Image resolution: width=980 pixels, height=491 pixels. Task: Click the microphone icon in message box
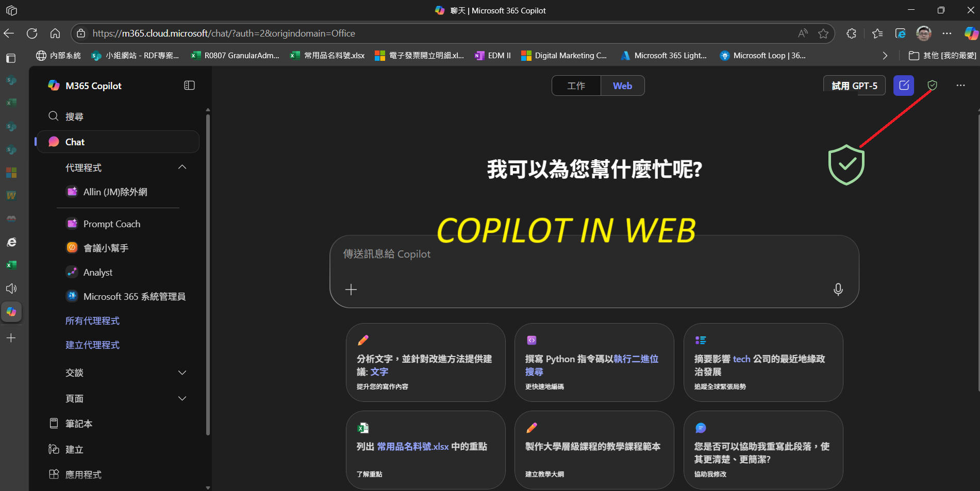838,290
